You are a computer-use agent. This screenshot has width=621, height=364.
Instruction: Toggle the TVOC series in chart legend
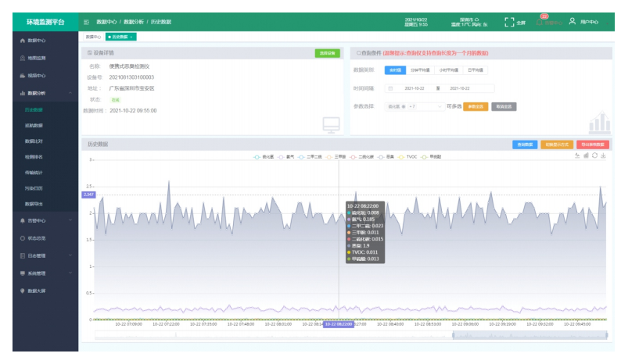point(407,157)
